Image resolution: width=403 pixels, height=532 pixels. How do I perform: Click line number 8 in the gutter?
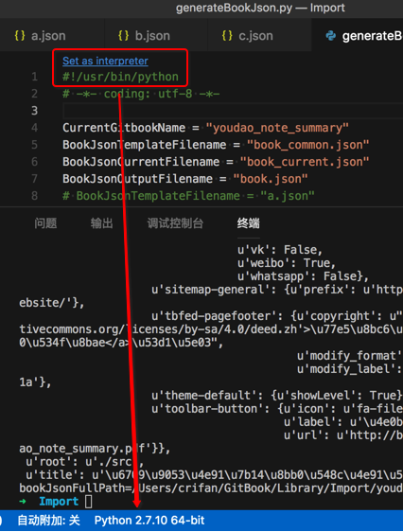point(35,196)
